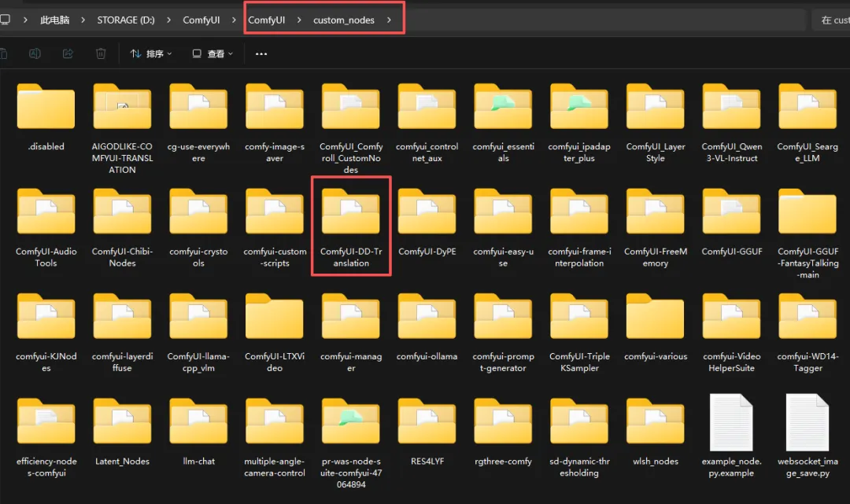850x504 pixels.
Task: Select the rgthree-comfy folder
Action: click(503, 421)
